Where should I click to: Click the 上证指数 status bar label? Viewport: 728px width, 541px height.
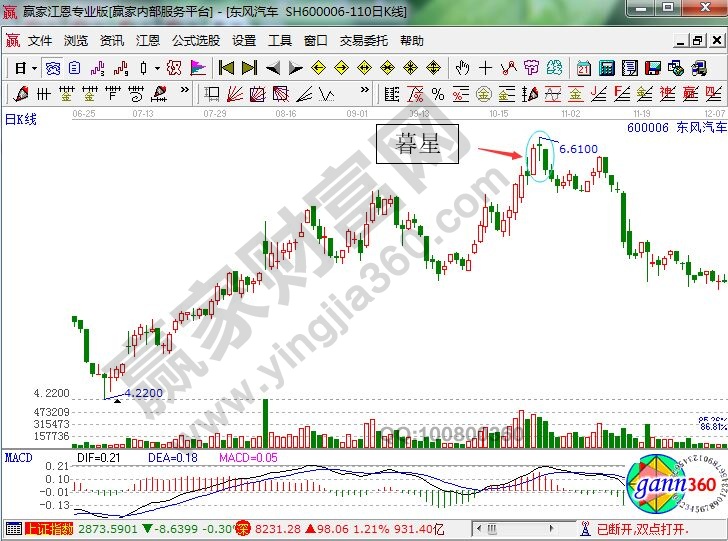point(52,528)
